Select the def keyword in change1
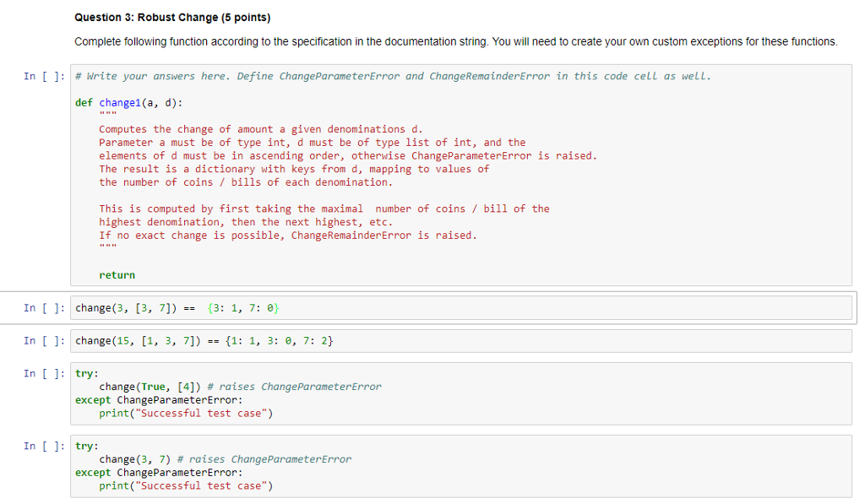 tap(83, 102)
